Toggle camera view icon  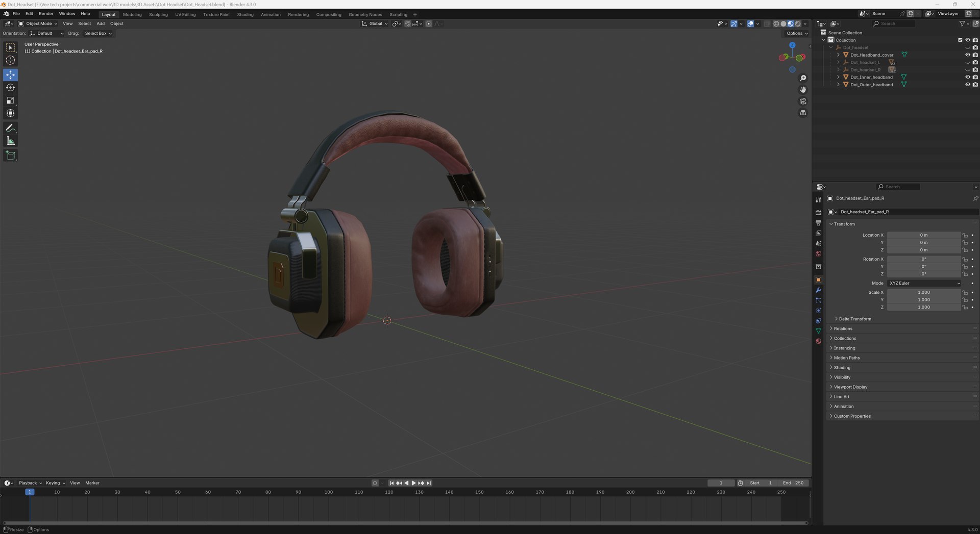pos(803,101)
